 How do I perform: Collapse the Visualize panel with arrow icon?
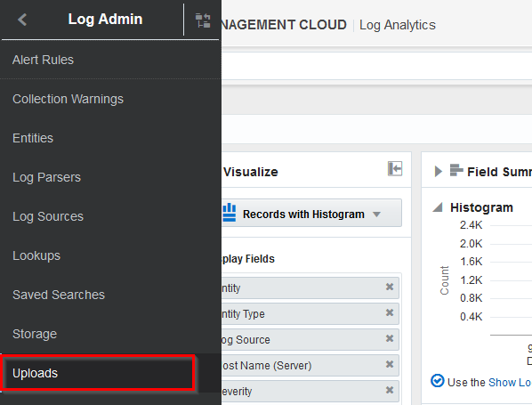coord(395,169)
